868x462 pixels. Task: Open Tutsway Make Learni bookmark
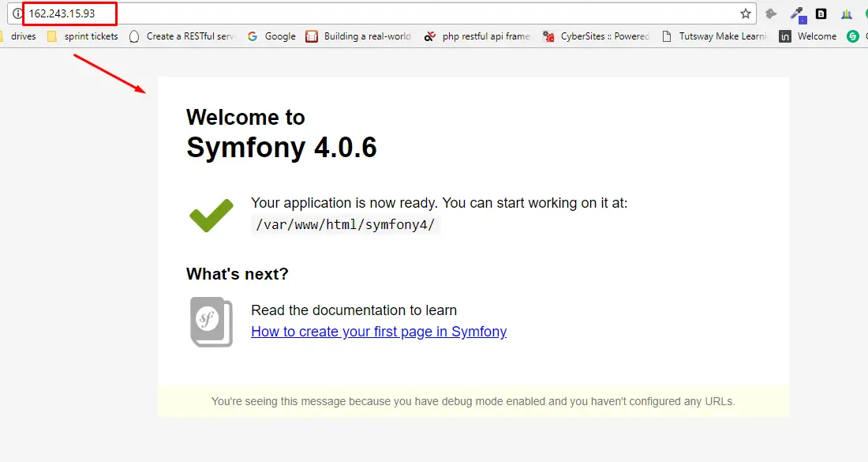pyautogui.click(x=715, y=36)
